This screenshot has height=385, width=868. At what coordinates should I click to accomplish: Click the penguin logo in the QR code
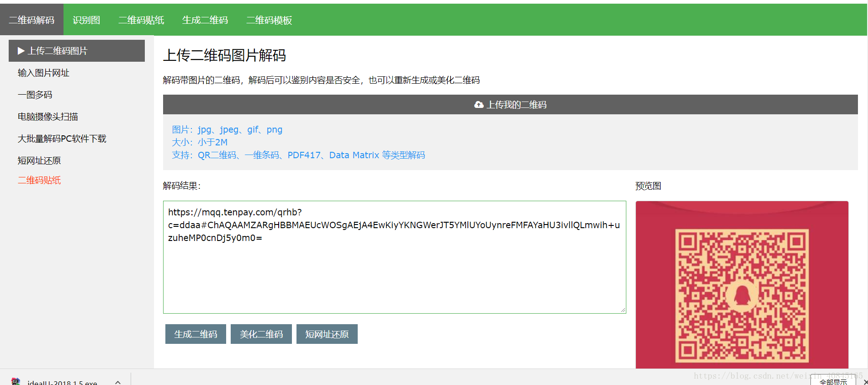742,296
